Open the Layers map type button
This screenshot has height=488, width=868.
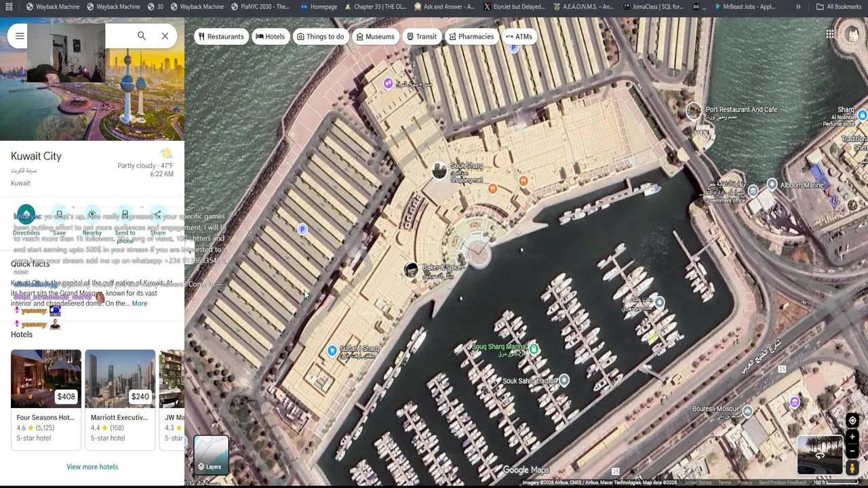pyautogui.click(x=212, y=454)
